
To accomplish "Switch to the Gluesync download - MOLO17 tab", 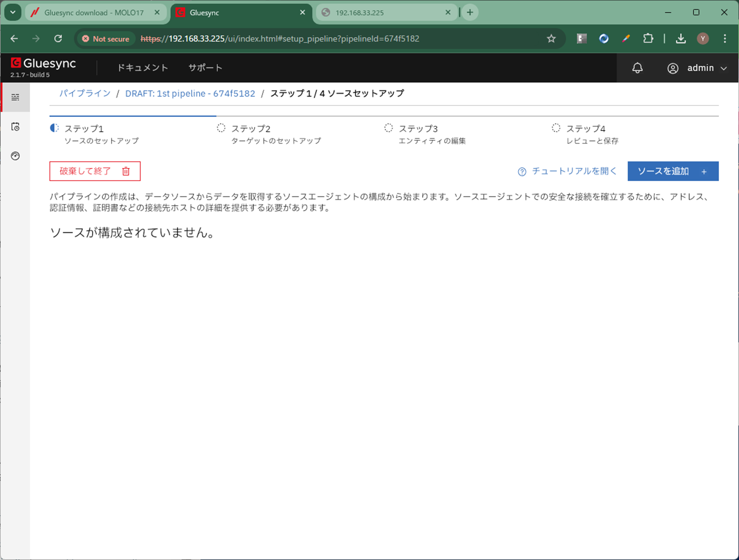I will tap(94, 13).
